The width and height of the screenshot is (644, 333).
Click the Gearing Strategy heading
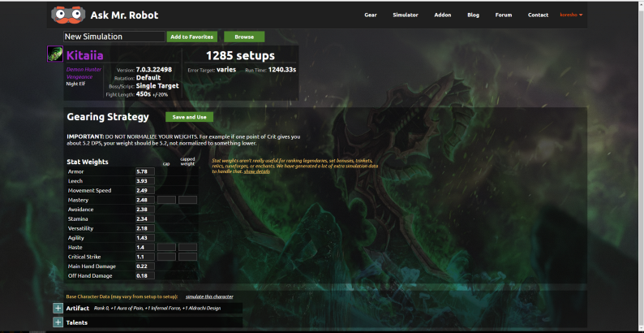pyautogui.click(x=108, y=117)
